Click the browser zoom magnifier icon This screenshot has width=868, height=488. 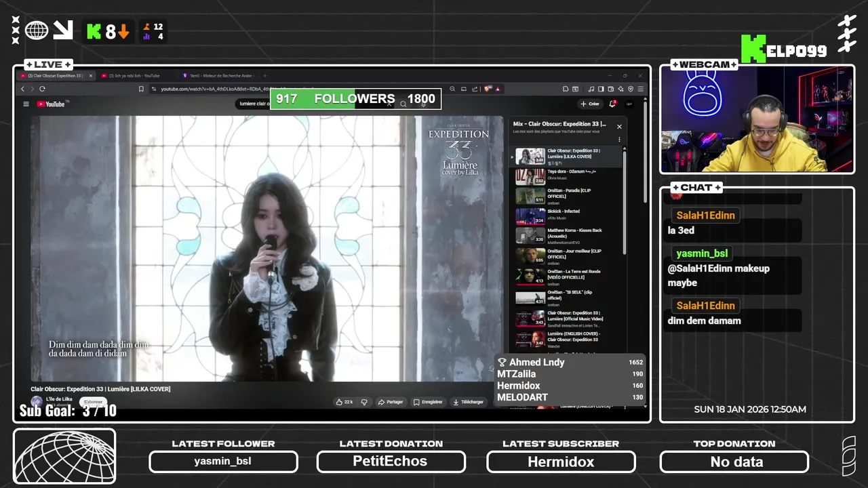(452, 89)
